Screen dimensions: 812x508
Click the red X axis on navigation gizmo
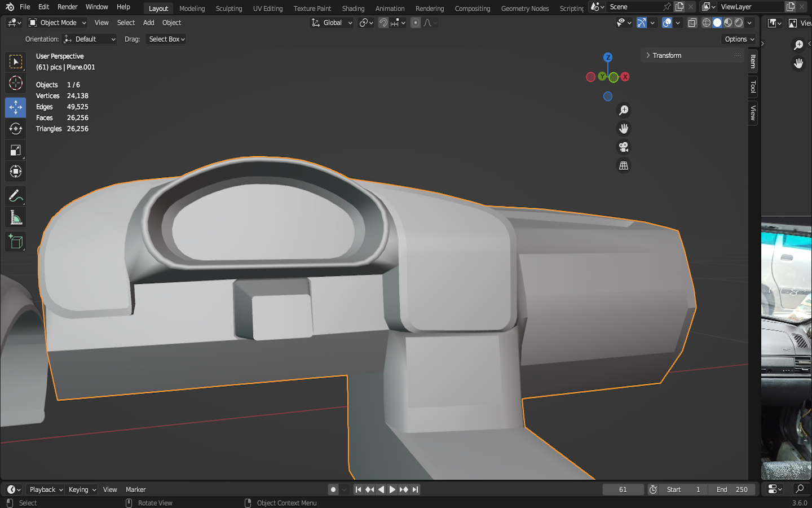[625, 77]
